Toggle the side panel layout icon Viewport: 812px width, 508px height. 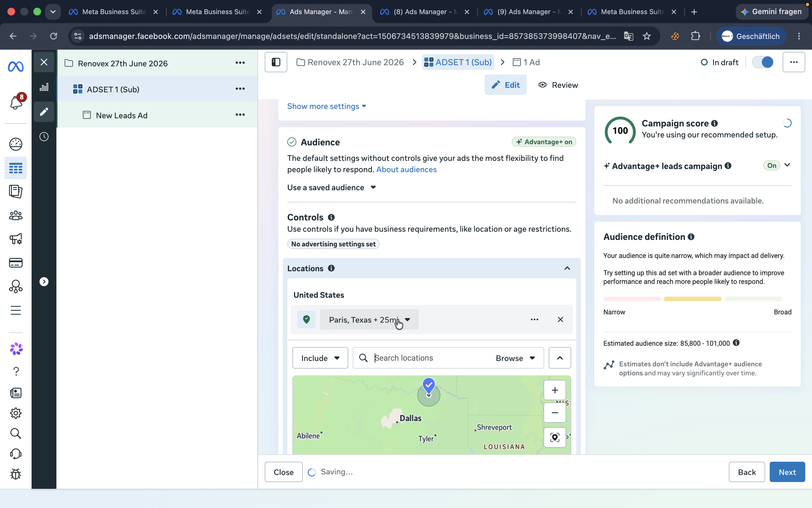(276, 62)
